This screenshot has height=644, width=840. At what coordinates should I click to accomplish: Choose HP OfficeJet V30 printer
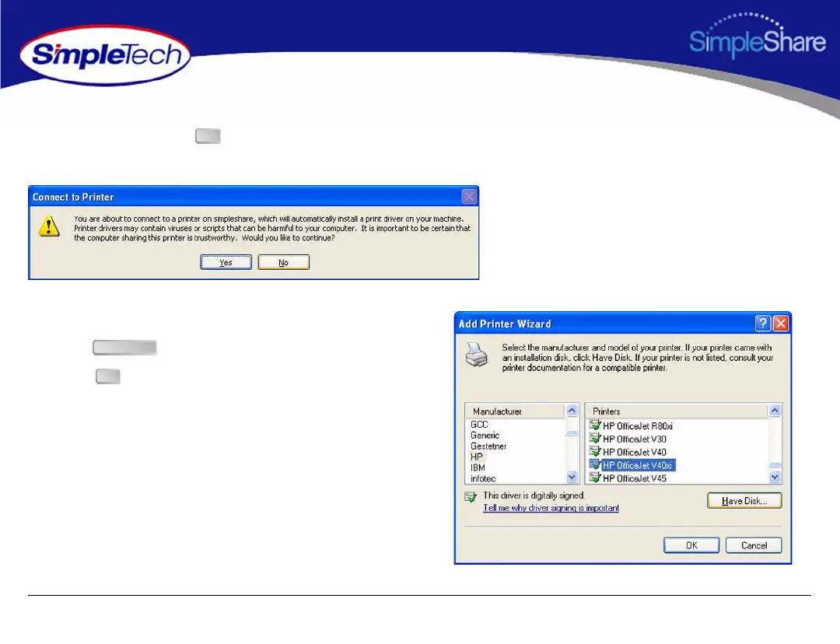635,439
